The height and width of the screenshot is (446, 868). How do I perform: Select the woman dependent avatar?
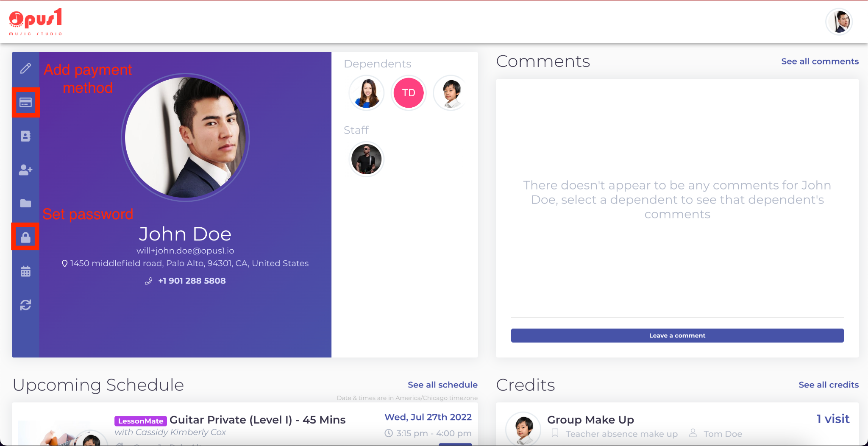click(x=367, y=93)
